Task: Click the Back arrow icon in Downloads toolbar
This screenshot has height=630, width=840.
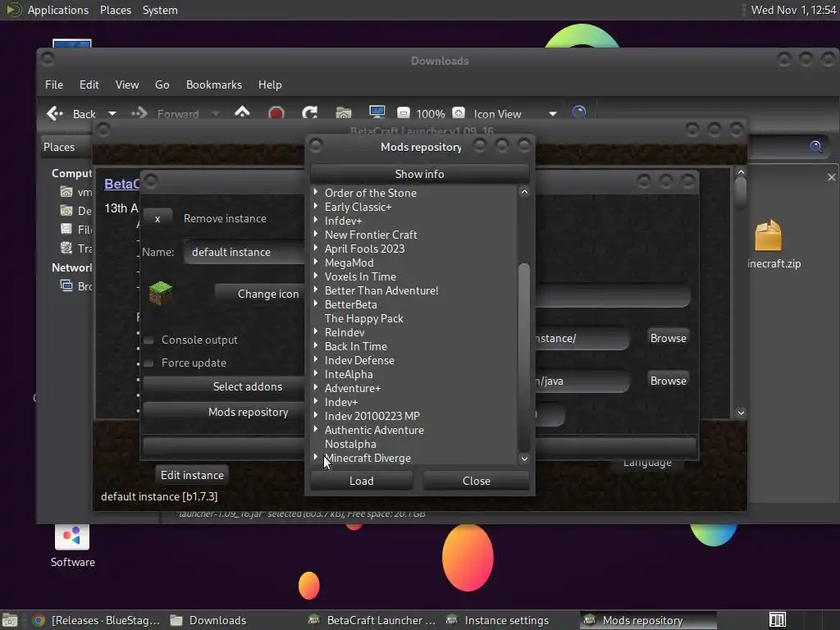Action: coord(55,113)
